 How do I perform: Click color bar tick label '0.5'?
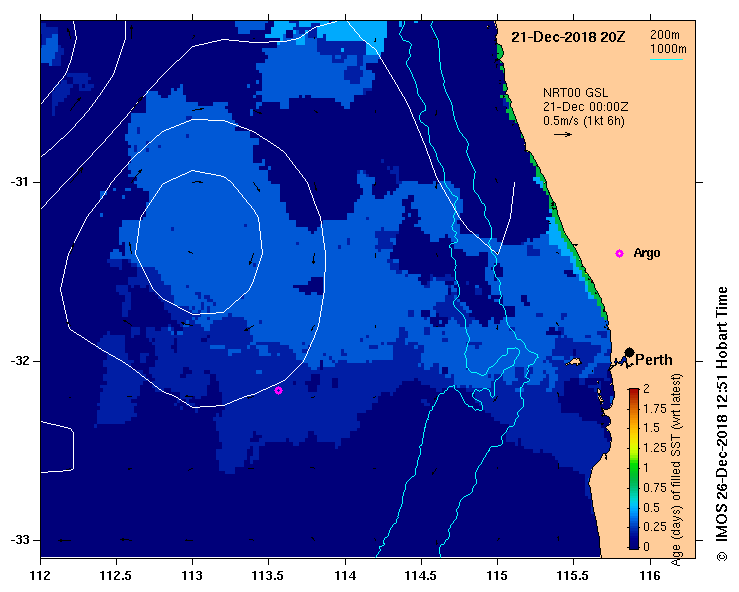pos(652,507)
